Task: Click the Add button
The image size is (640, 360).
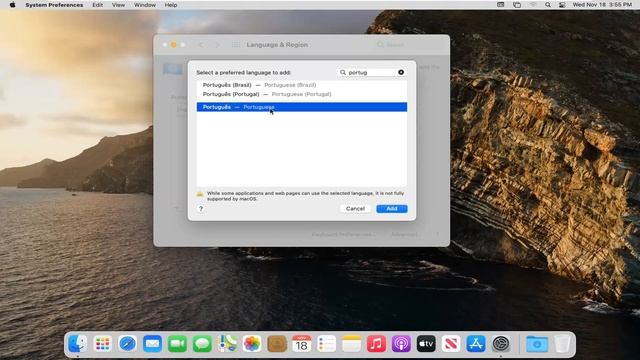Action: [392, 209]
